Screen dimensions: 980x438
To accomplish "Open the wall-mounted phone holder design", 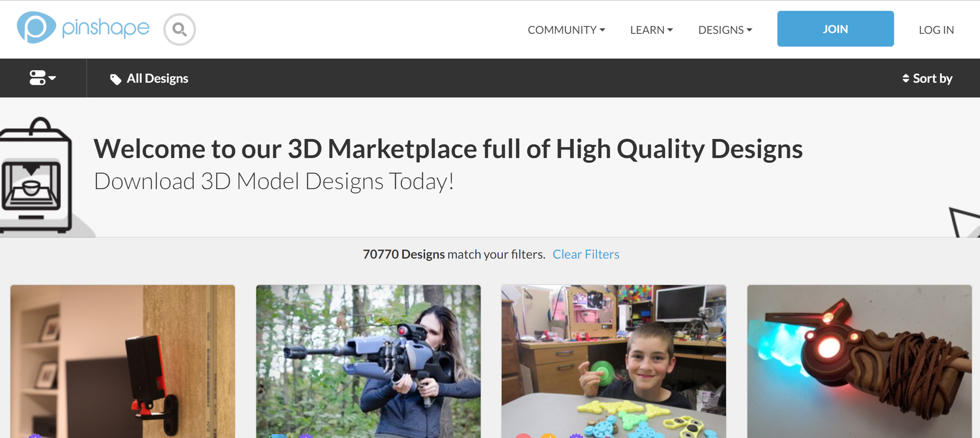I will (122, 362).
